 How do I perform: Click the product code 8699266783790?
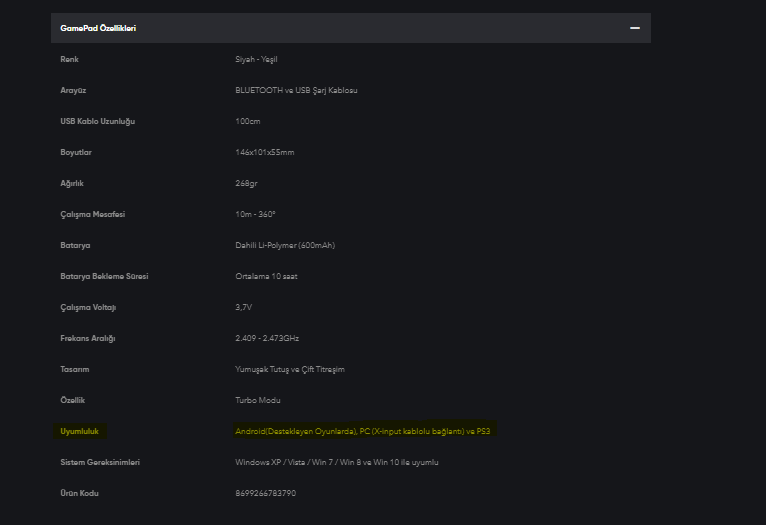pyautogui.click(x=265, y=494)
